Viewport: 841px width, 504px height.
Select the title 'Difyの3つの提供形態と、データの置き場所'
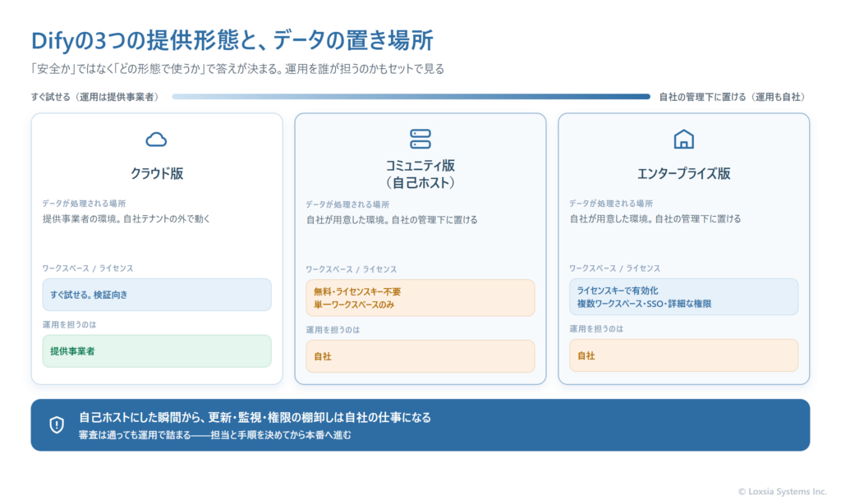point(232,40)
